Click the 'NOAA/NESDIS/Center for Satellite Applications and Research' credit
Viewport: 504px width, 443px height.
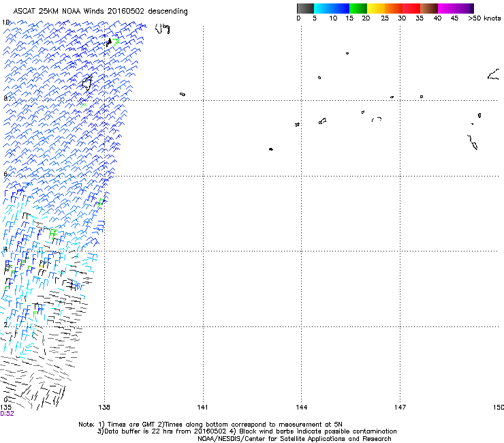click(x=294, y=439)
